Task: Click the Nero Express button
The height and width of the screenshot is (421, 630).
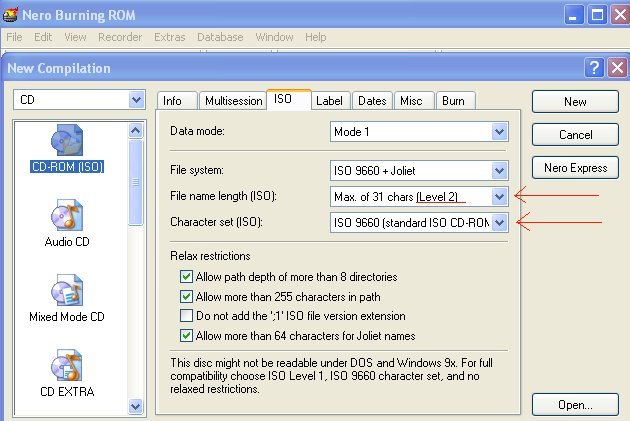Action: tap(575, 168)
